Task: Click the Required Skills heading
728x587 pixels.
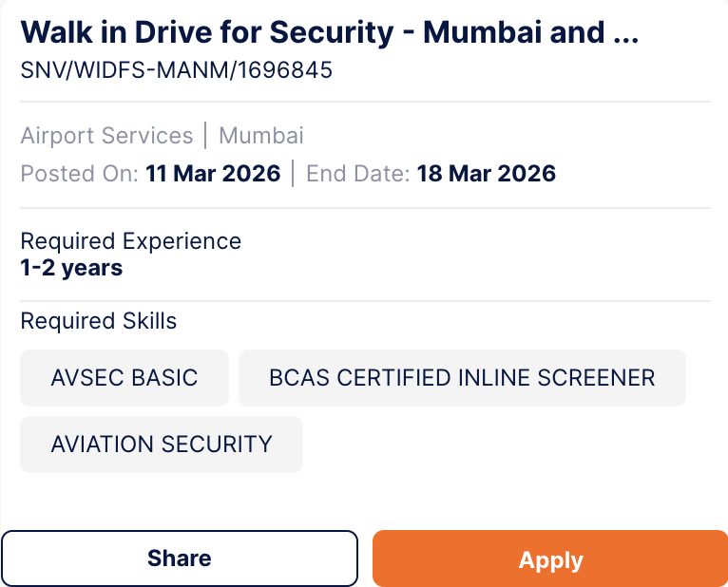Action: (99, 321)
